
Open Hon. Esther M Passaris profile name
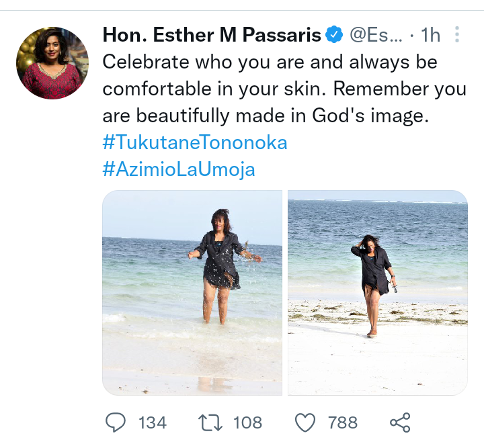coord(211,34)
